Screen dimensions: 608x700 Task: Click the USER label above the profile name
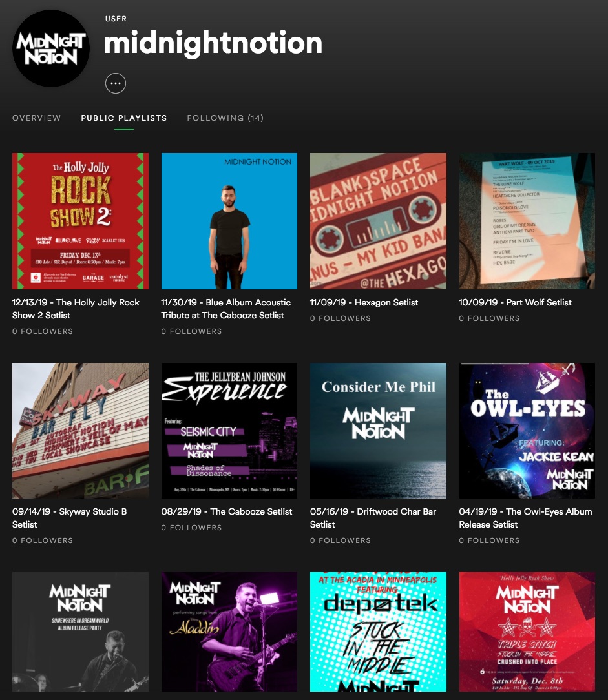pyautogui.click(x=116, y=19)
